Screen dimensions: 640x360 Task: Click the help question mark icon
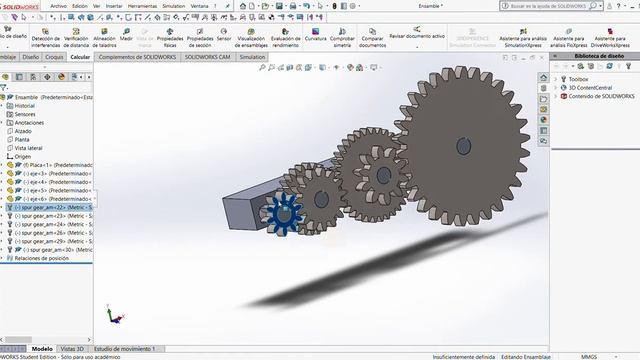618,6
